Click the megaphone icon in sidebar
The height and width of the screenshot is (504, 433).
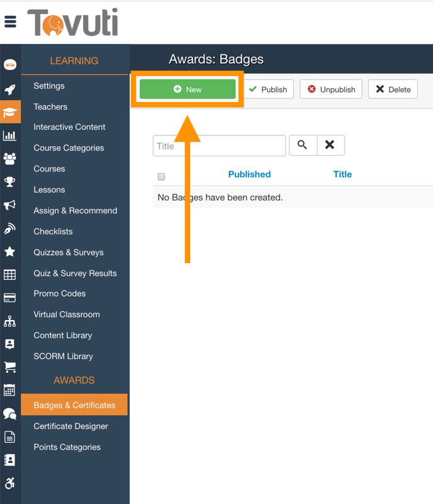[10, 205]
